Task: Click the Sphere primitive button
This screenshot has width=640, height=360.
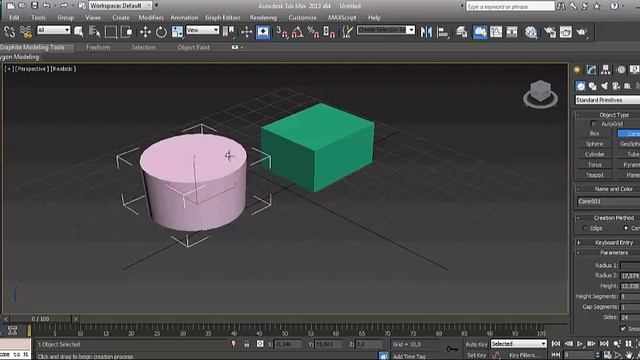Action: point(594,144)
